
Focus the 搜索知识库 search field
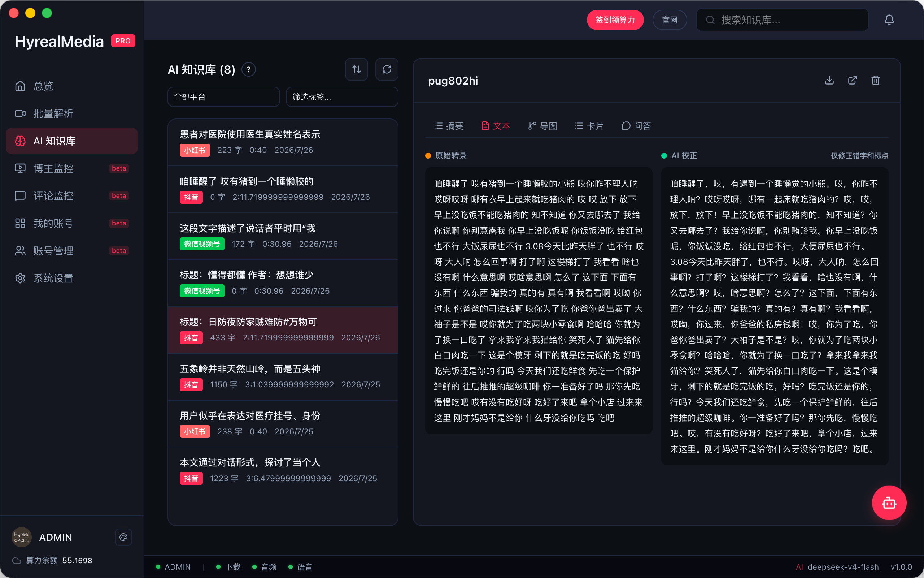(783, 20)
